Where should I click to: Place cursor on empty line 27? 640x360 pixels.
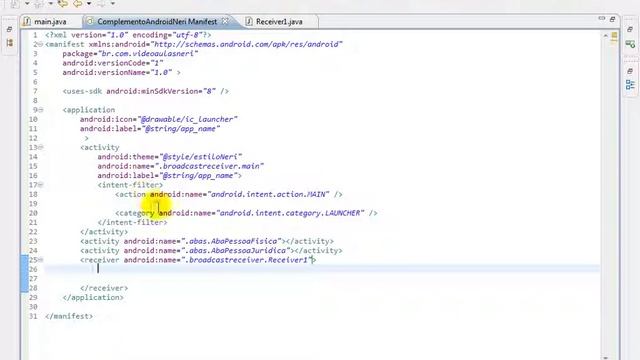tap(322, 279)
